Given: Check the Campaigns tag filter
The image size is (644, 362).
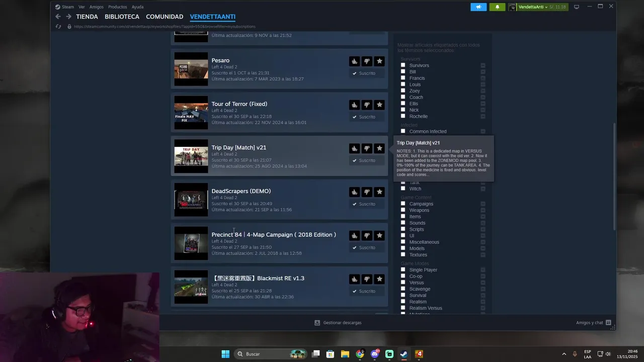Looking at the screenshot, I should click(403, 204).
